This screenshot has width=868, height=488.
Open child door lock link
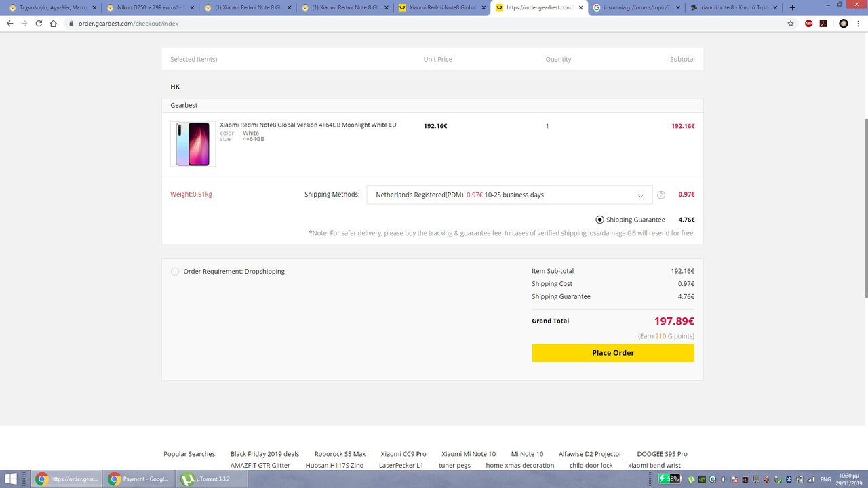coord(591,466)
